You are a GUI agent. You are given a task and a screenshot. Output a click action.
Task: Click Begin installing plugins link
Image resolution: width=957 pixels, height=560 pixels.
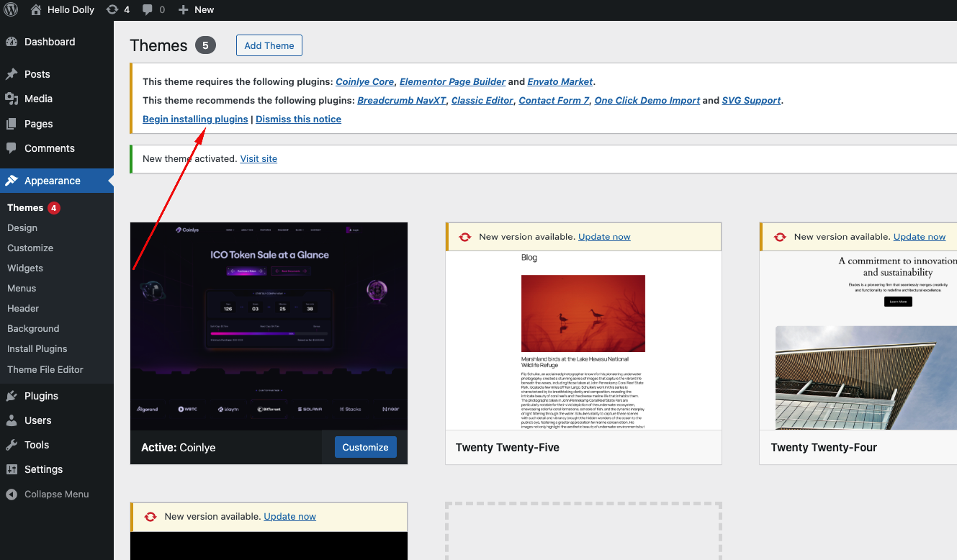point(195,119)
